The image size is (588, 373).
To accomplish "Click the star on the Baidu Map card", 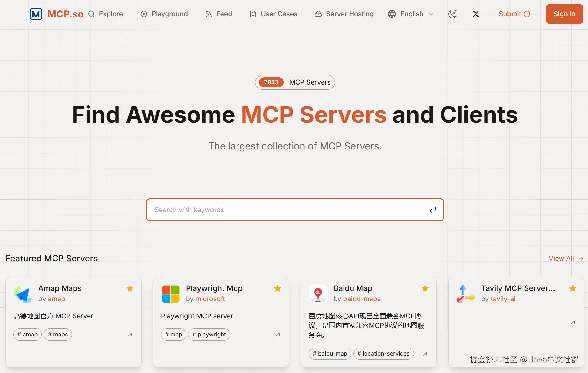I will tap(425, 288).
